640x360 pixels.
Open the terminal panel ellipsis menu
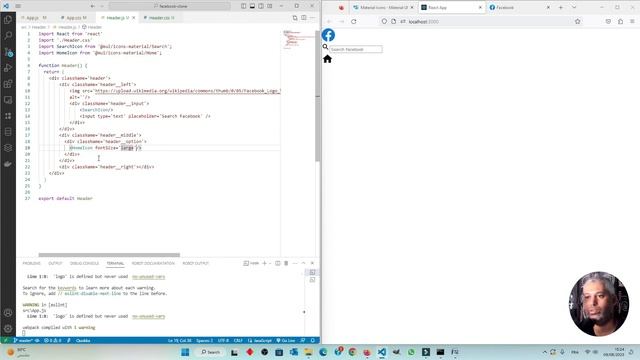(x=295, y=263)
